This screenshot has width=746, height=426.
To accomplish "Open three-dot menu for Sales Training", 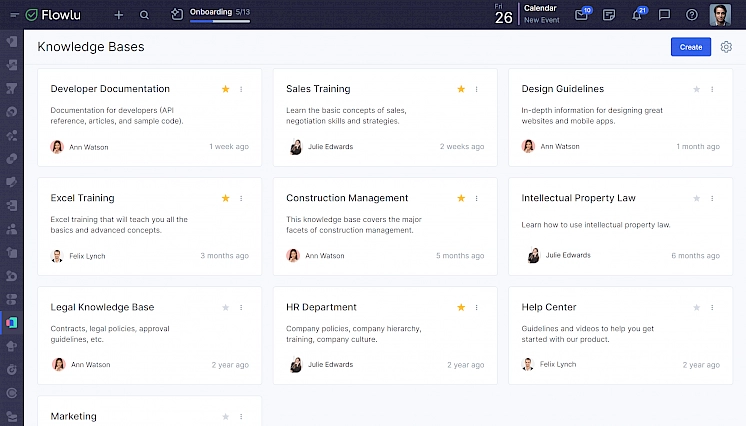I will coord(477,89).
